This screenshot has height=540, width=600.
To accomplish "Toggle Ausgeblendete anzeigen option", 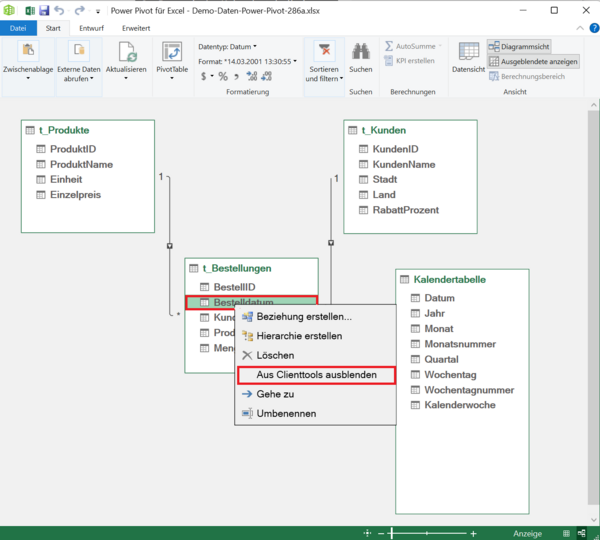I will 533,61.
